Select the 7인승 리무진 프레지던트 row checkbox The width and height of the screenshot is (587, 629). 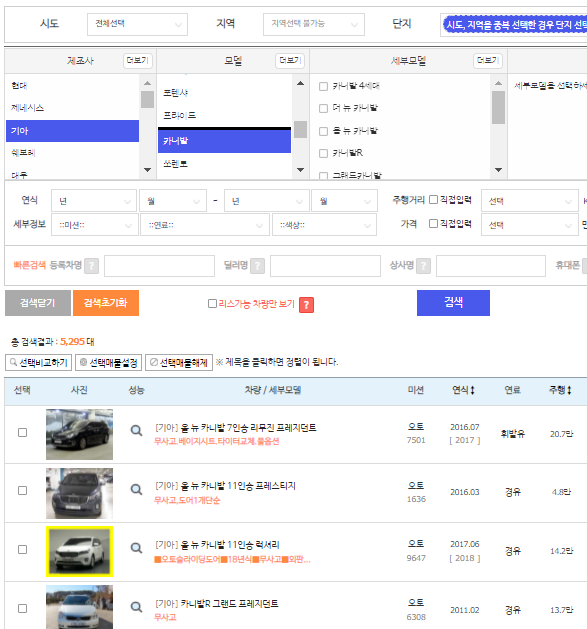click(22, 432)
